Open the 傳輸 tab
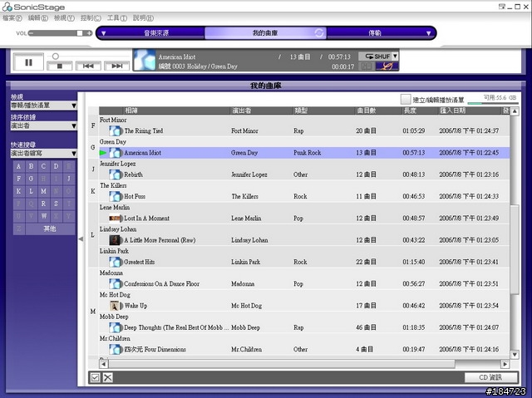This screenshot has width=532, height=398. [x=375, y=33]
